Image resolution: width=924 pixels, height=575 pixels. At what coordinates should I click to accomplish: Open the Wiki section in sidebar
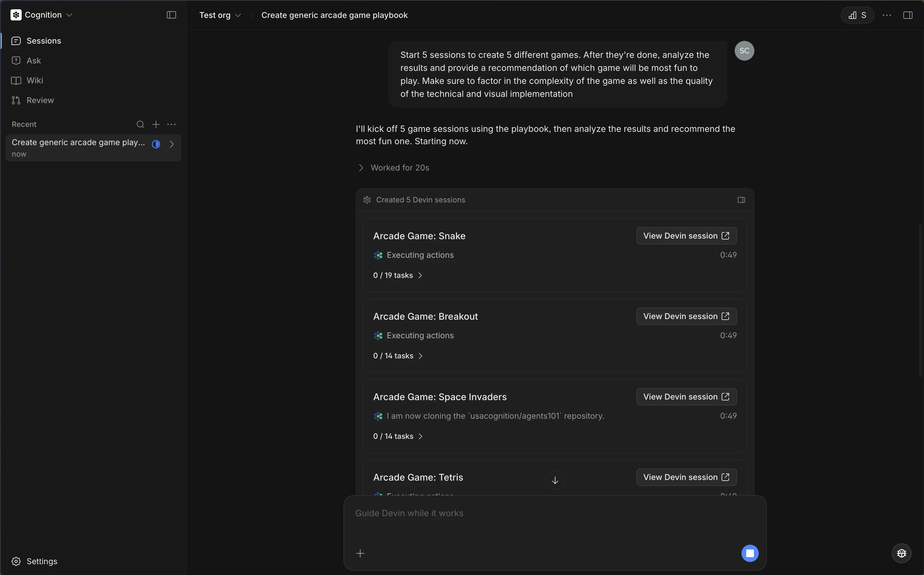[35, 81]
